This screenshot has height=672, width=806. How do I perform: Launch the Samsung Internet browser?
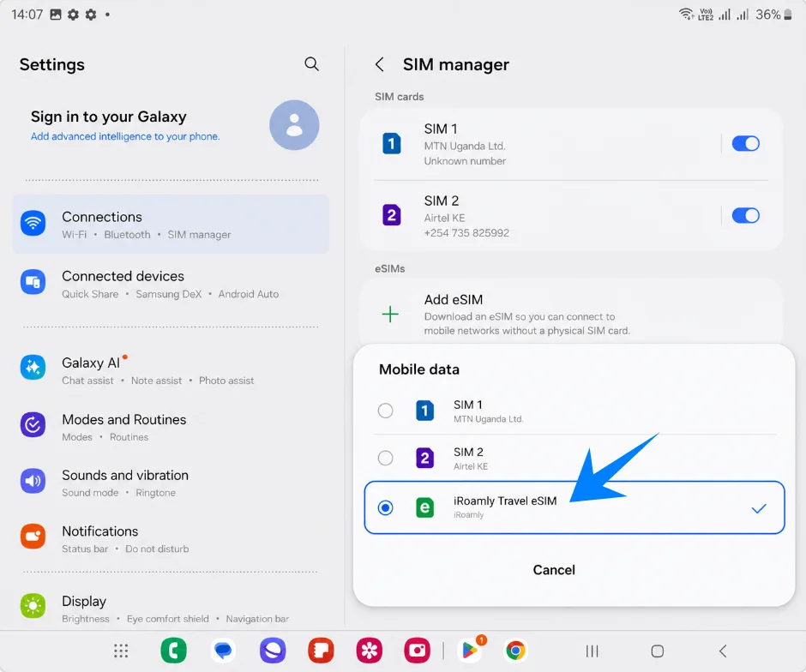click(273, 651)
